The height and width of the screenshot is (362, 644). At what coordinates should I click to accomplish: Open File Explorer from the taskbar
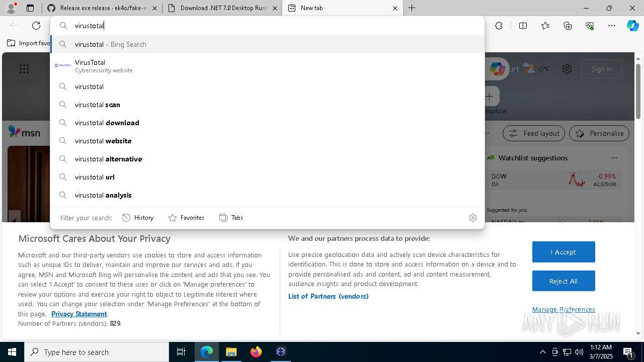coord(231,352)
